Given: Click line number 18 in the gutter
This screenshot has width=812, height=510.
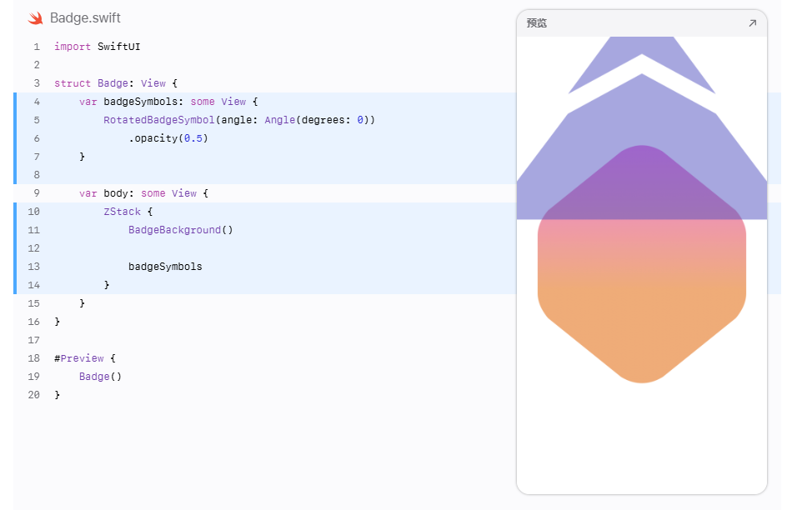Looking at the screenshot, I should (x=33, y=358).
